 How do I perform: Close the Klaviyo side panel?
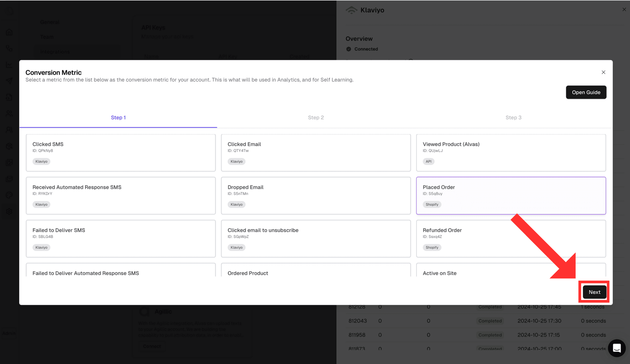click(624, 10)
